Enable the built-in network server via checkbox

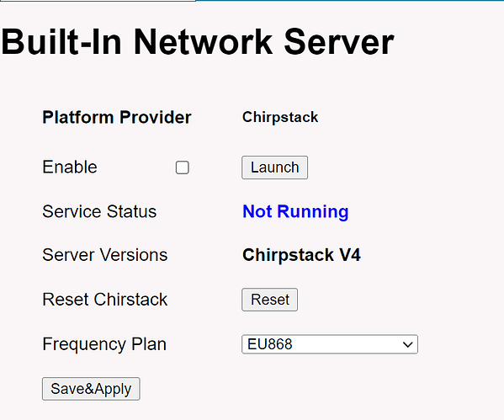point(183,167)
